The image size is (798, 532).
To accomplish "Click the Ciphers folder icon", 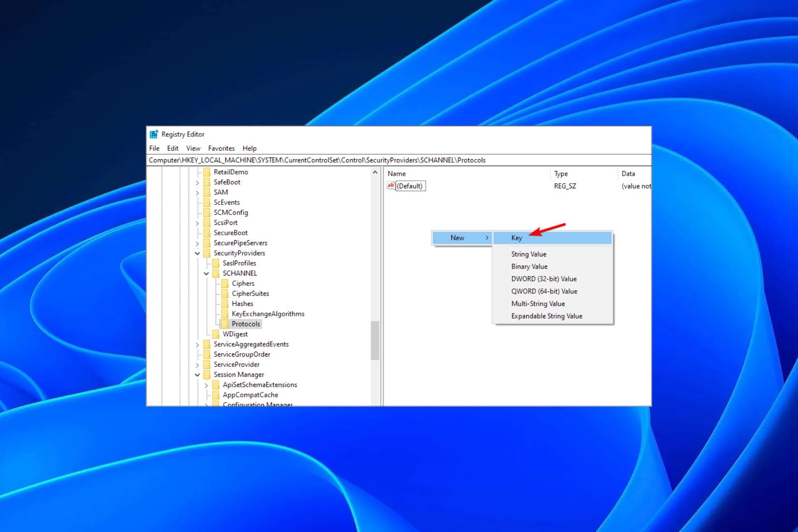I will pyautogui.click(x=225, y=283).
